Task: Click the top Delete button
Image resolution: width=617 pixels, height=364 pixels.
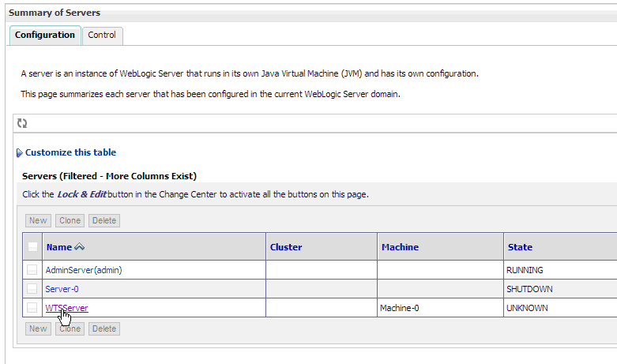Action: point(103,220)
